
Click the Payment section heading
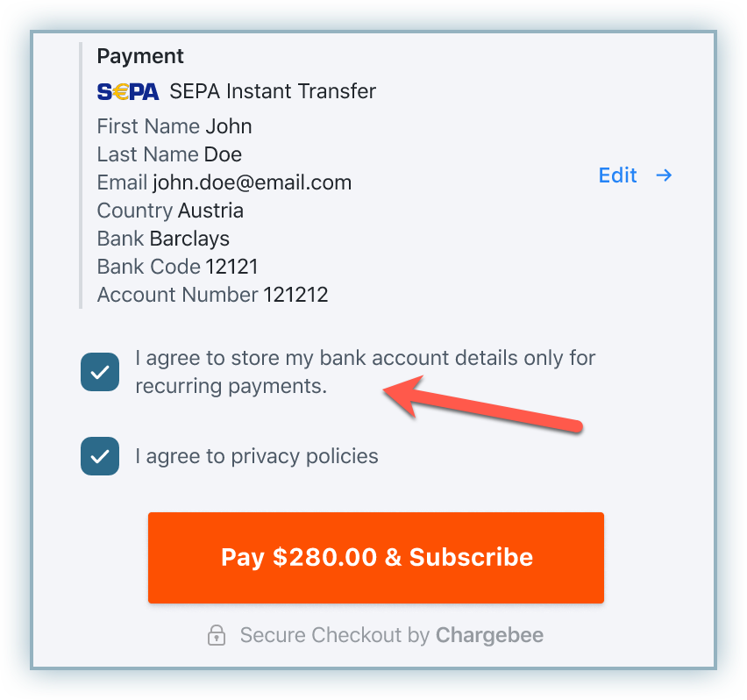[140, 56]
